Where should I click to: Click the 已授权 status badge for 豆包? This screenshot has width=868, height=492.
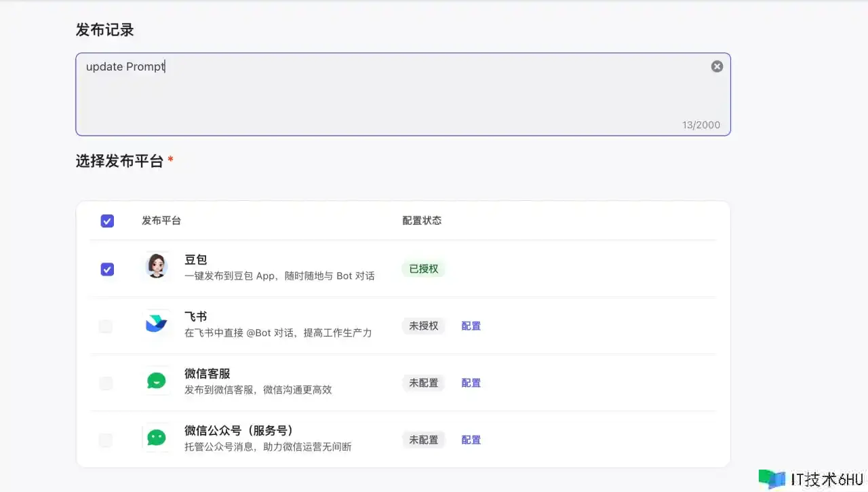coord(424,269)
